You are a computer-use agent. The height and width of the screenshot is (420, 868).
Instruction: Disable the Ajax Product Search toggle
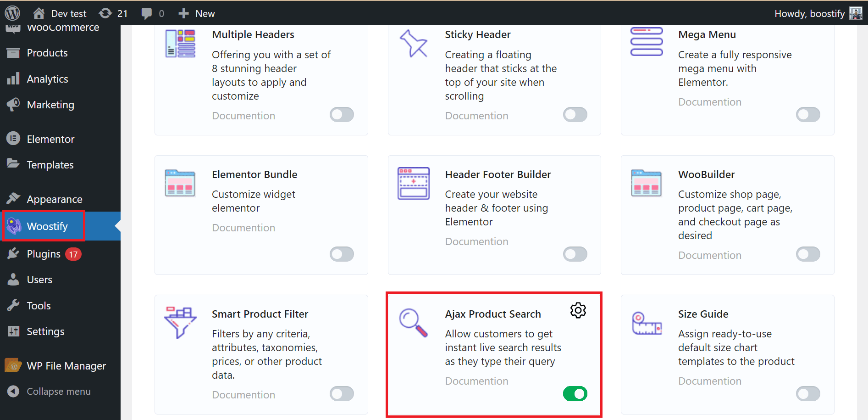[575, 394]
